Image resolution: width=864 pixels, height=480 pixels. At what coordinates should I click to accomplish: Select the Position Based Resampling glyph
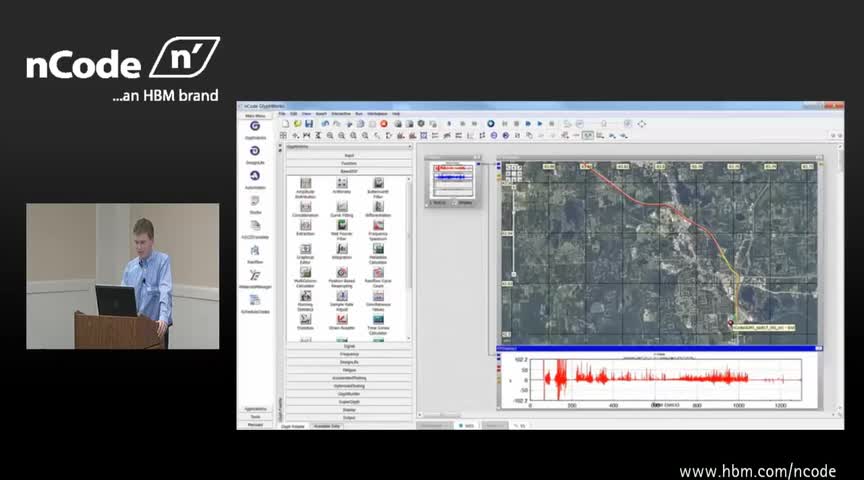click(342, 277)
